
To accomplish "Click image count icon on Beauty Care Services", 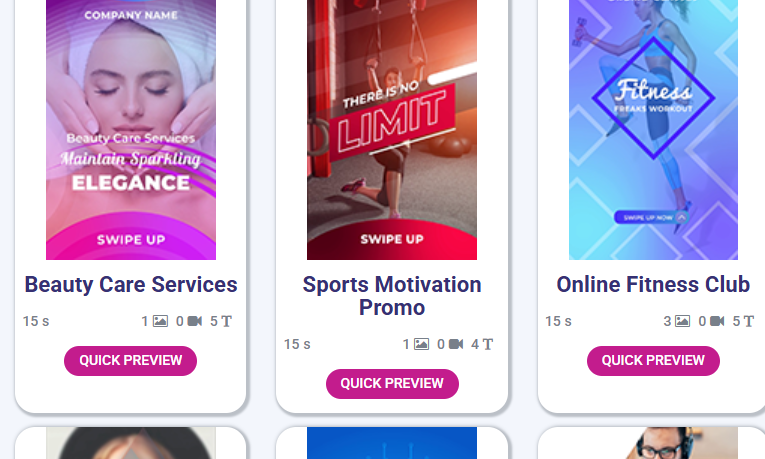I will tap(161, 321).
